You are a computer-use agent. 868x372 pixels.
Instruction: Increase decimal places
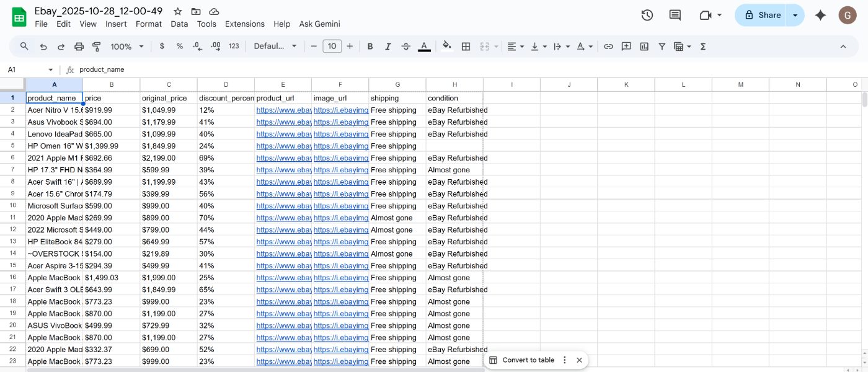pos(216,46)
